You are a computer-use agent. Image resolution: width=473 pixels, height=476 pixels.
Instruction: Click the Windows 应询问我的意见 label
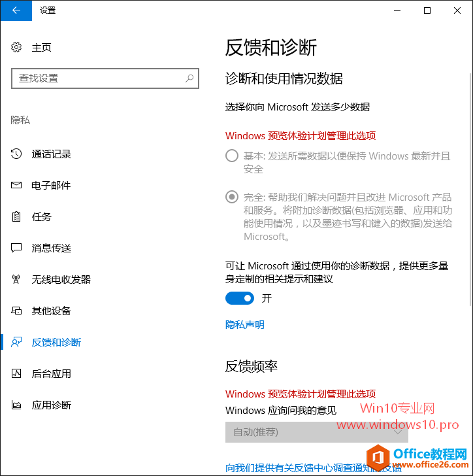point(281,410)
